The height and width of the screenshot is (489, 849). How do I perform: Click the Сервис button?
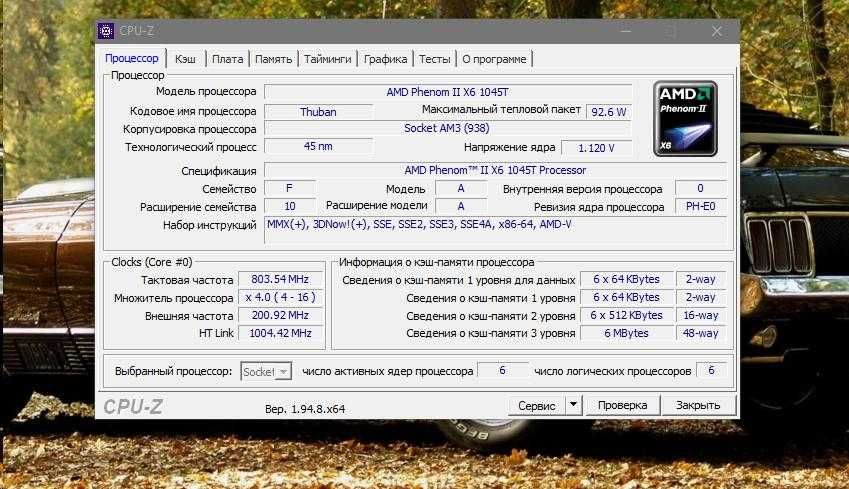coord(537,406)
